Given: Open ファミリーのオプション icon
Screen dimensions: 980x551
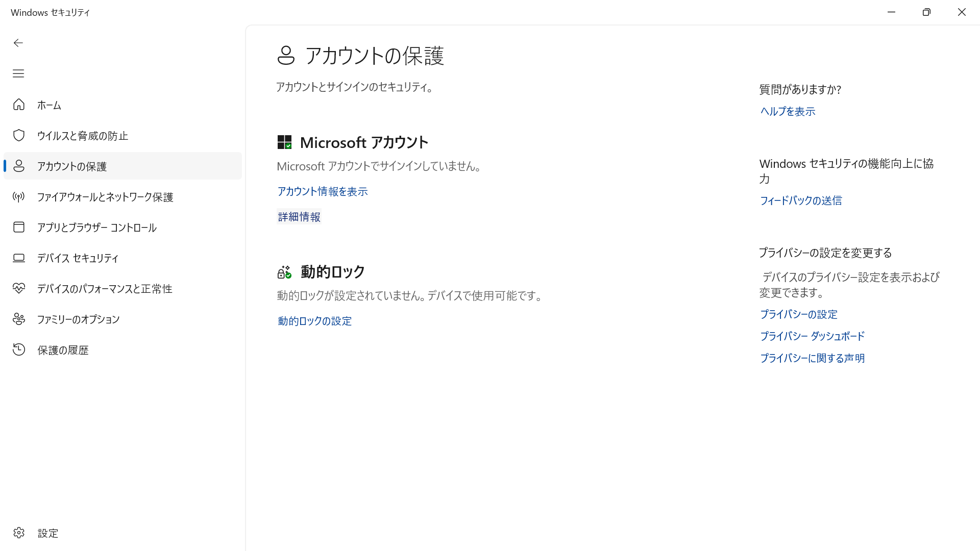Looking at the screenshot, I should click(x=19, y=319).
